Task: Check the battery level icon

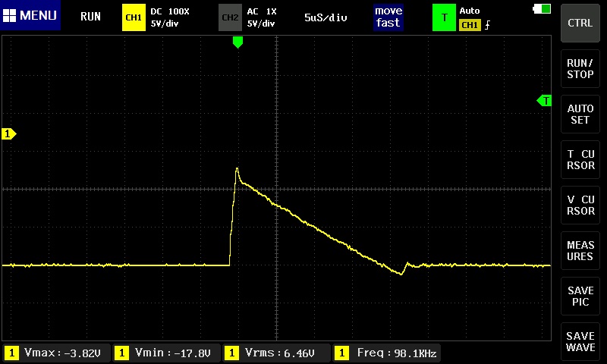Action: [543, 8]
